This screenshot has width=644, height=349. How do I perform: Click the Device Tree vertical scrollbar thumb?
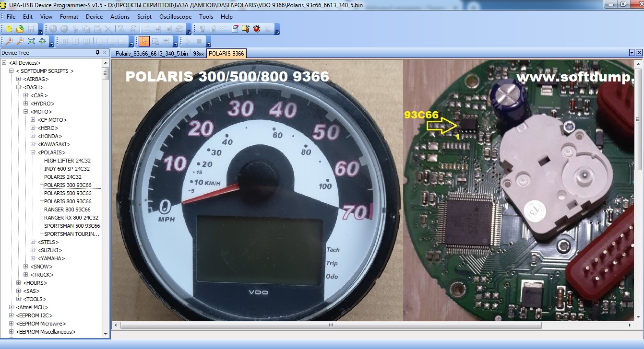click(x=105, y=73)
